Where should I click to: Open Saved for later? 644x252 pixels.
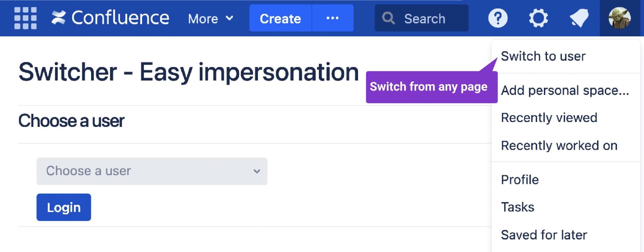pos(544,235)
